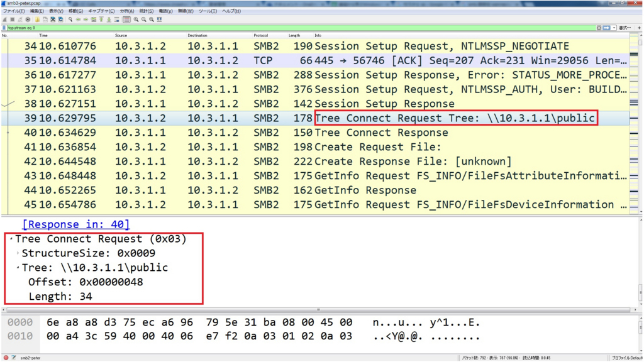The height and width of the screenshot is (362, 644).
Task: Expand the StructureSize: 0x0009 node
Action: (18, 253)
